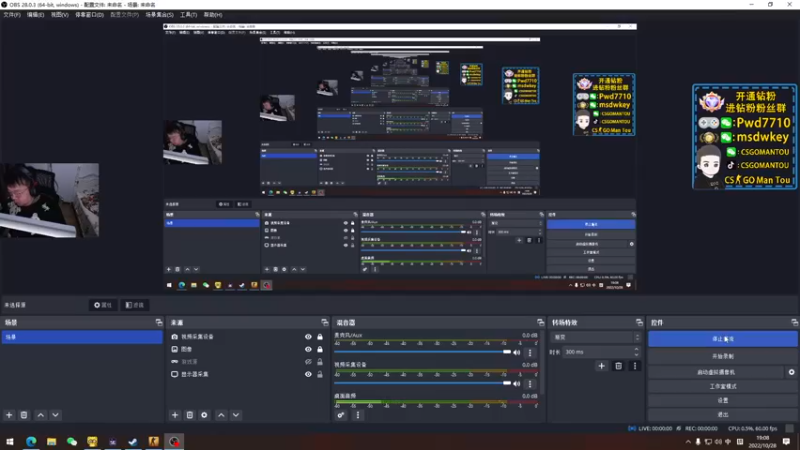Image resolution: width=800 pixels, height=450 pixels.
Task: Lock the 显示器采集 source
Action: [320, 374]
